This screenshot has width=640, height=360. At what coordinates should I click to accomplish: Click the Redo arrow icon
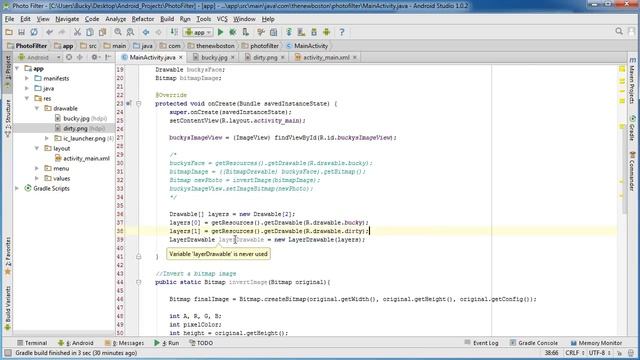(62, 32)
